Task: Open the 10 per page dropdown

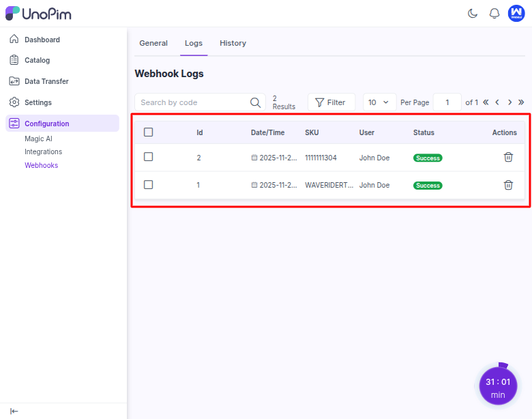Action: [379, 102]
